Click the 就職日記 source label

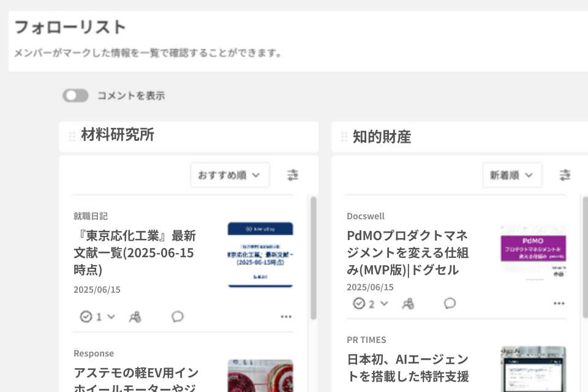coord(91,216)
